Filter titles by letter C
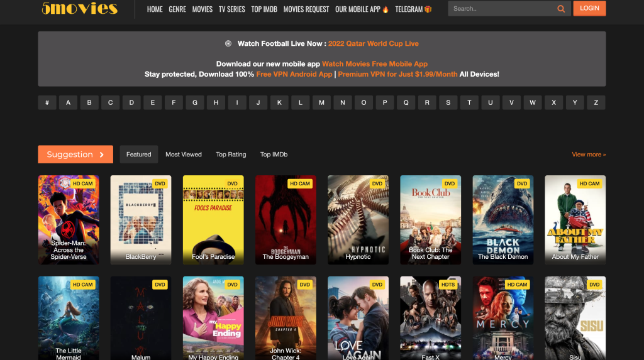The height and width of the screenshot is (360, 644). coord(111,102)
